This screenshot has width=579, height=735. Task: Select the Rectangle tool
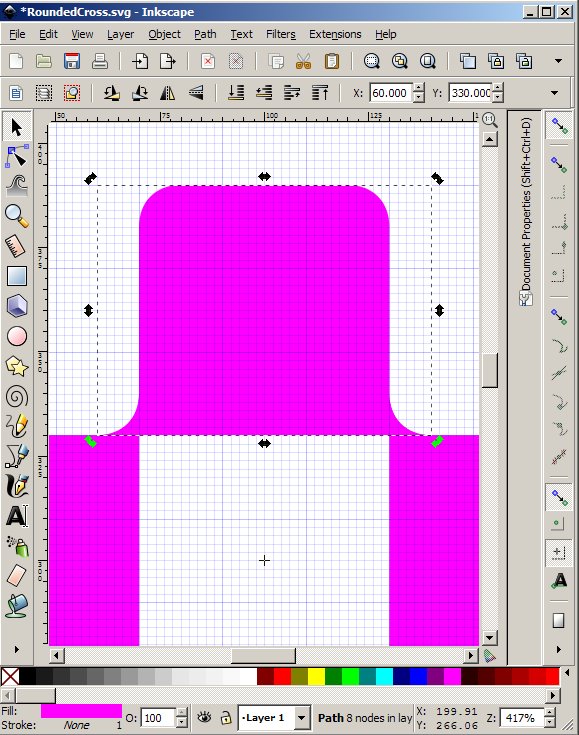click(x=17, y=276)
